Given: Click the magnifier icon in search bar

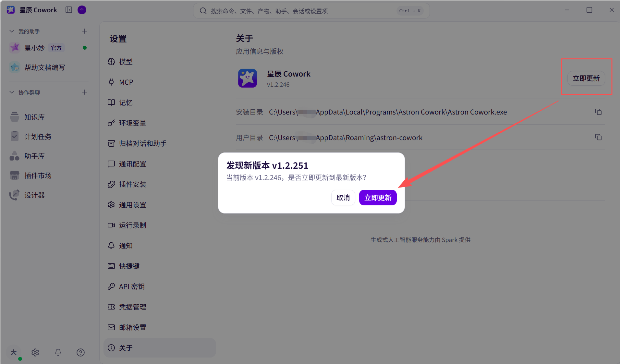Looking at the screenshot, I should tap(203, 11).
